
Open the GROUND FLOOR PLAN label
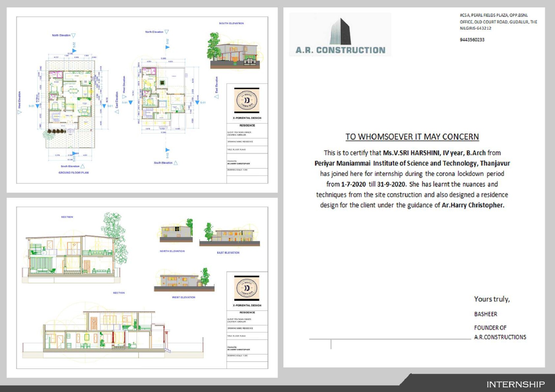73,173
